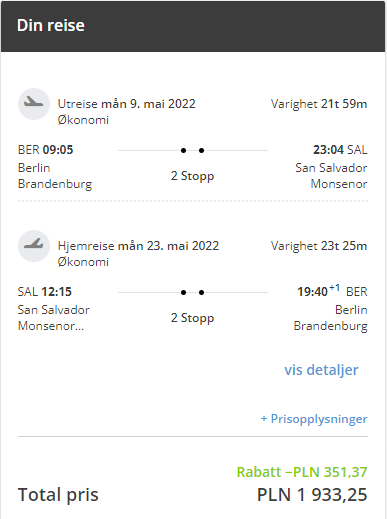
Task: Click the Din reise header
Action: (51, 25)
